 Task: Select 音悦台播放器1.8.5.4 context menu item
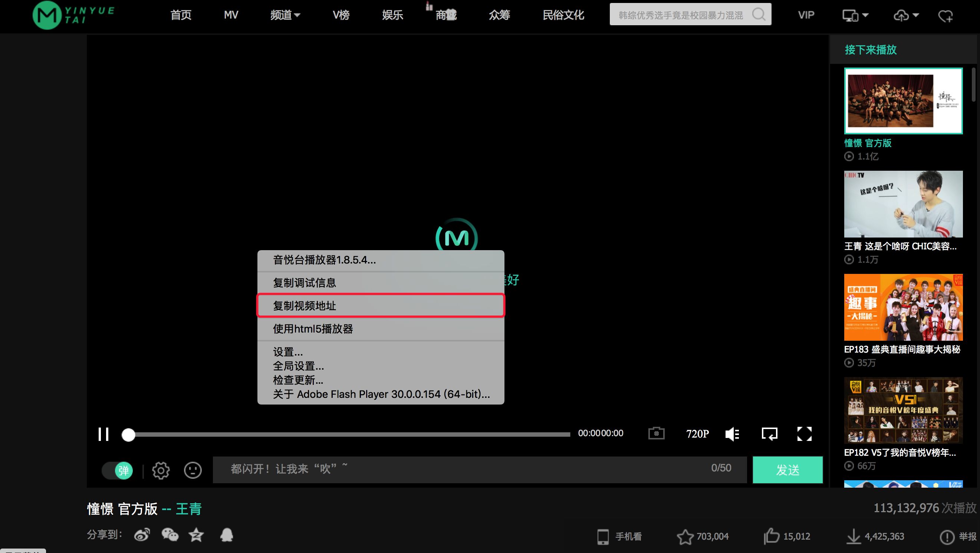click(381, 260)
